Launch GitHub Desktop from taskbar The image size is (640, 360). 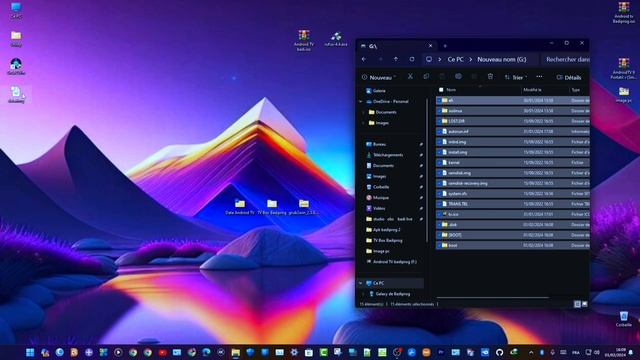[499, 352]
